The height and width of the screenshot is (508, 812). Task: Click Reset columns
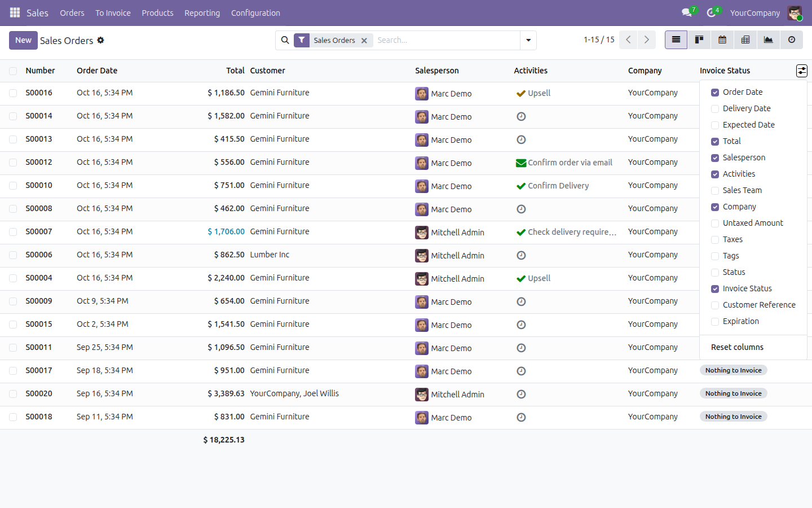click(737, 347)
